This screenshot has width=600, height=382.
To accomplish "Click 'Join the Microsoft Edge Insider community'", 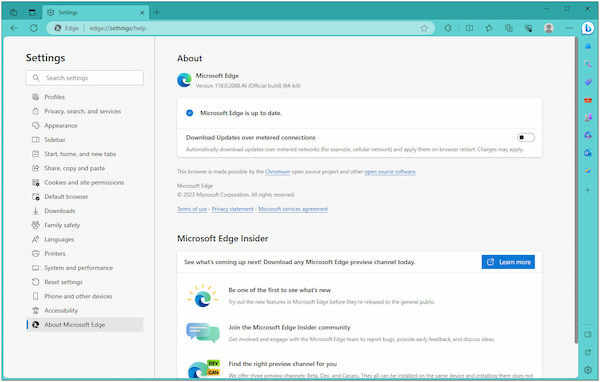I will pos(289,327).
